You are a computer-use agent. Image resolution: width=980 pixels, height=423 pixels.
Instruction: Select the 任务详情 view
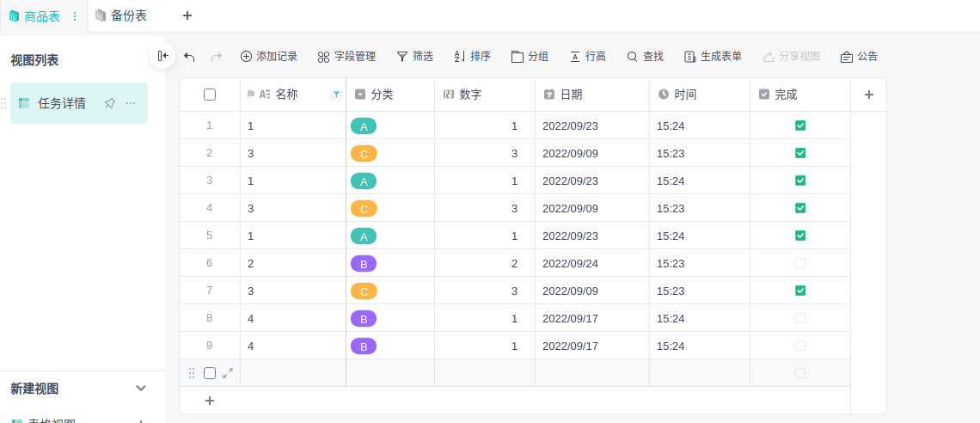pyautogui.click(x=62, y=103)
